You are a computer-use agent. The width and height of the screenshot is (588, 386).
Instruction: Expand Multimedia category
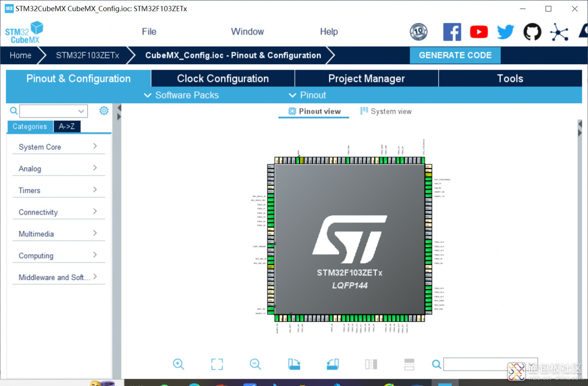(59, 234)
